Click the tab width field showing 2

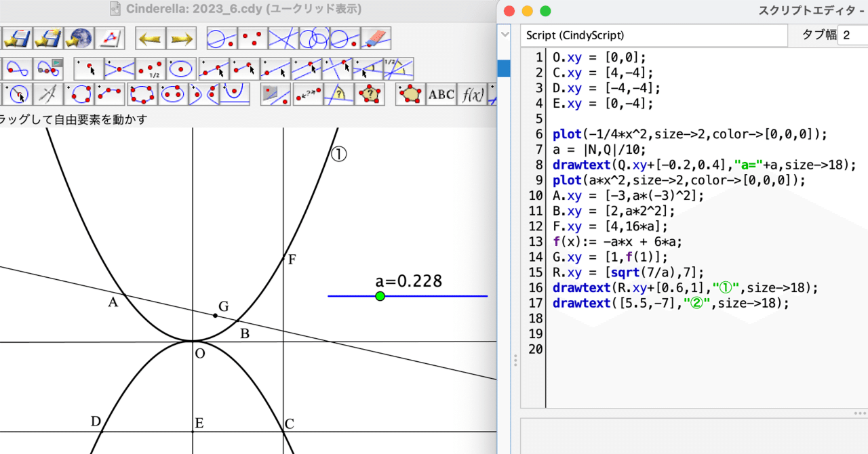(852, 35)
